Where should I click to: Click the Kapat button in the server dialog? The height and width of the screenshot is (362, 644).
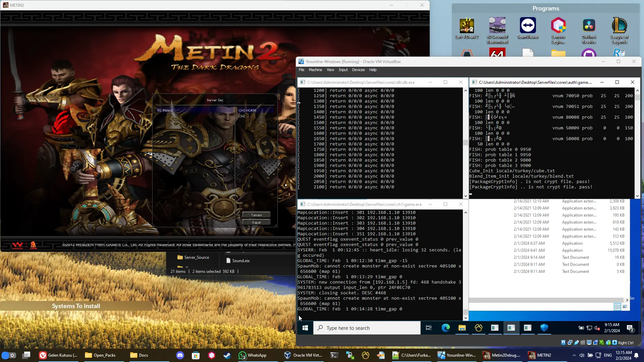click(256, 222)
